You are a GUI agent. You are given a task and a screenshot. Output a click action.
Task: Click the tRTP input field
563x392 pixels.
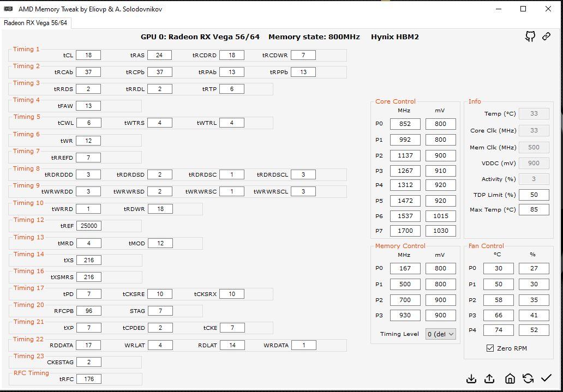(232, 89)
